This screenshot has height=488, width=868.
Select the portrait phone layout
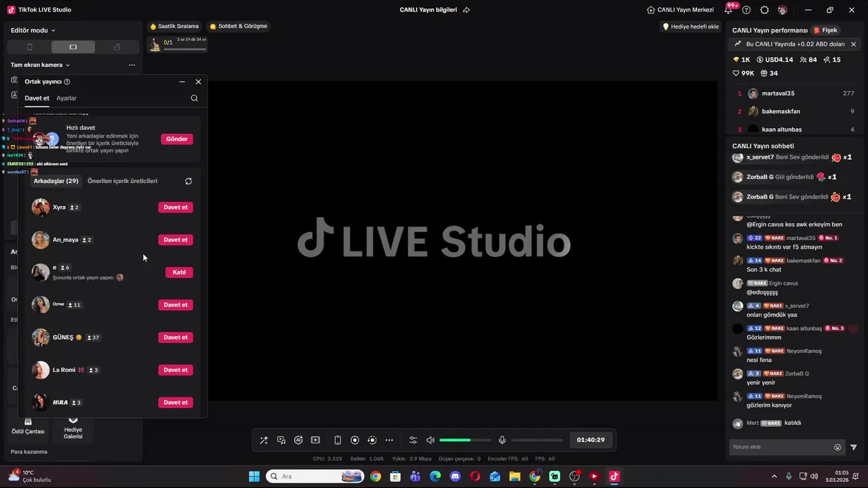tap(29, 47)
